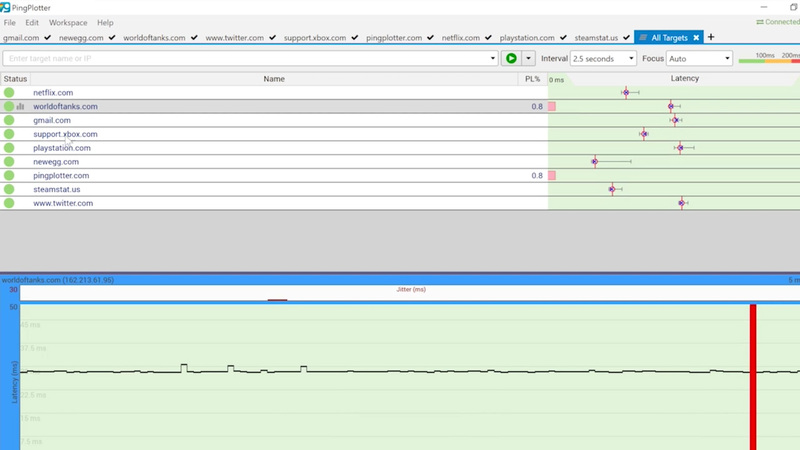
Task: Click checkmark icon on support.xbox.com tab
Action: tap(355, 37)
